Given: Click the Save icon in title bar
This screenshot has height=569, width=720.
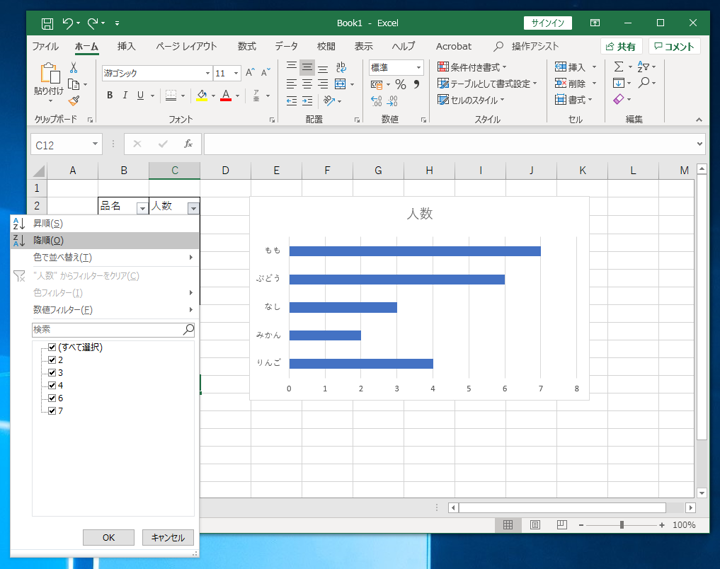Looking at the screenshot, I should point(47,23).
